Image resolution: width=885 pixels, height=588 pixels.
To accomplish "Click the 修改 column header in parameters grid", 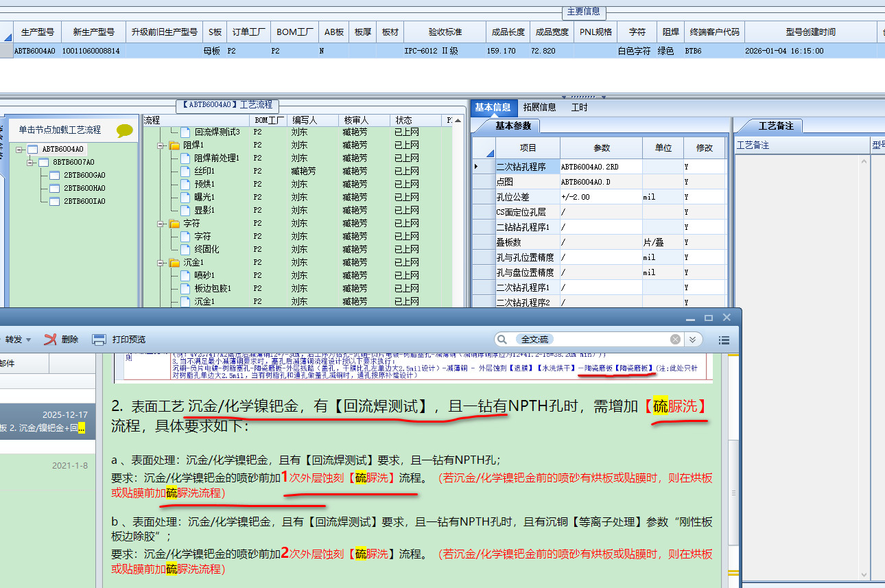I will click(704, 148).
